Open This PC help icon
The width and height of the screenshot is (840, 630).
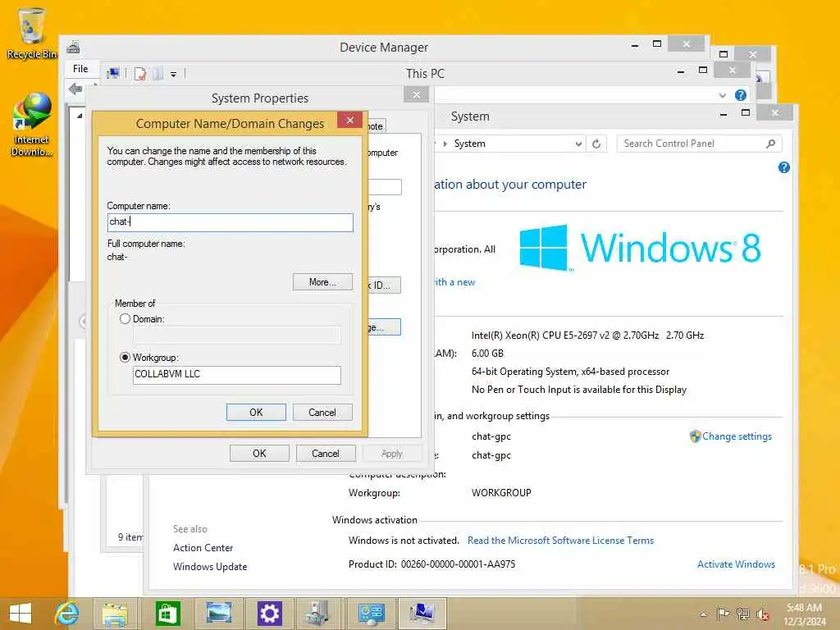[x=741, y=95]
